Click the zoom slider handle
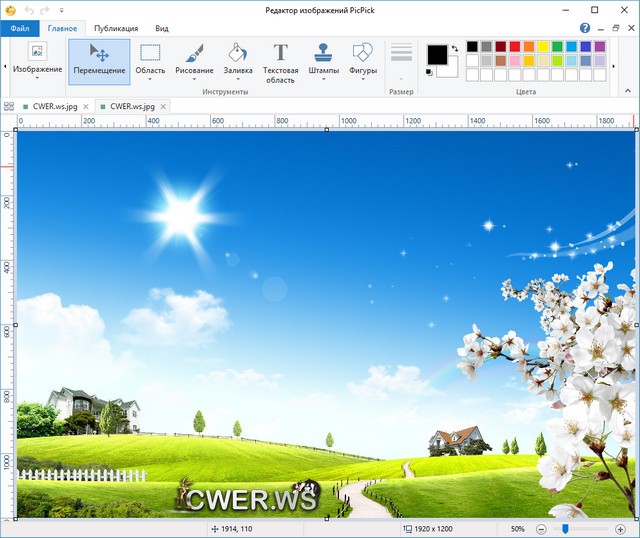640x538 pixels. pyautogui.click(x=565, y=528)
